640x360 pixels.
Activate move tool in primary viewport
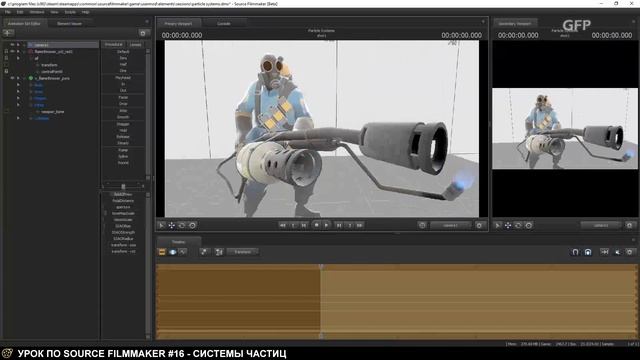171,225
